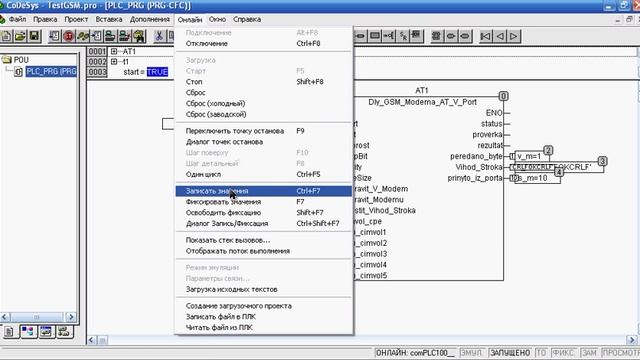
Task: Choose Читать файл из ПЛК
Action: 264,327
